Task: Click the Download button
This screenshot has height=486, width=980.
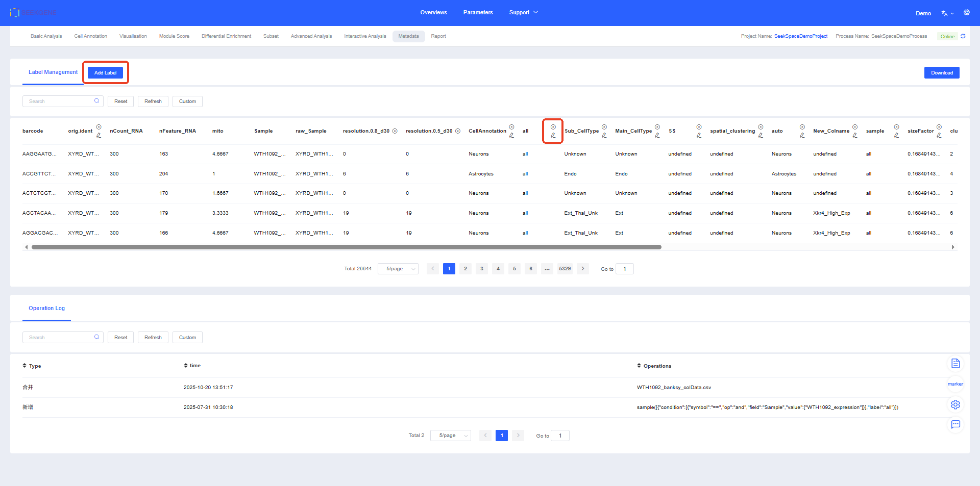Action: pos(941,73)
